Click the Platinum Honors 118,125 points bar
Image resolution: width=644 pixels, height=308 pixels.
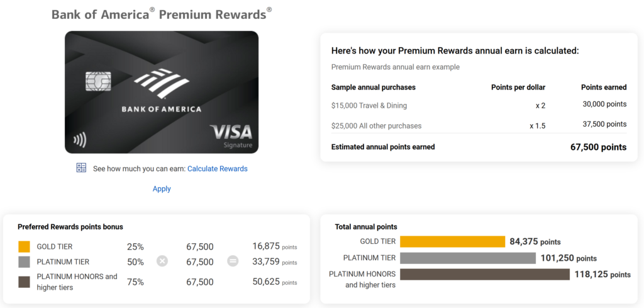pyautogui.click(x=484, y=274)
